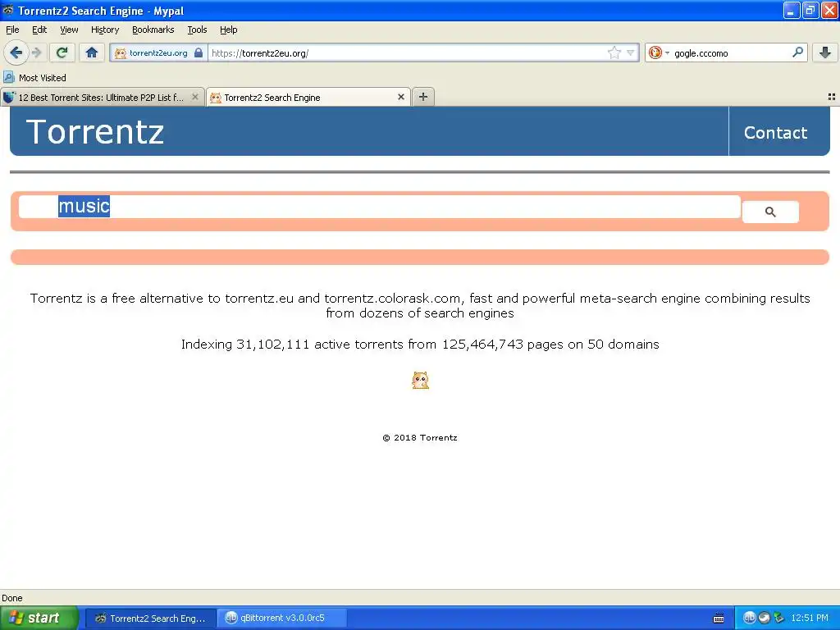This screenshot has height=630, width=840.
Task: Click the torrentz2eu.org site identity badge
Action: click(158, 53)
